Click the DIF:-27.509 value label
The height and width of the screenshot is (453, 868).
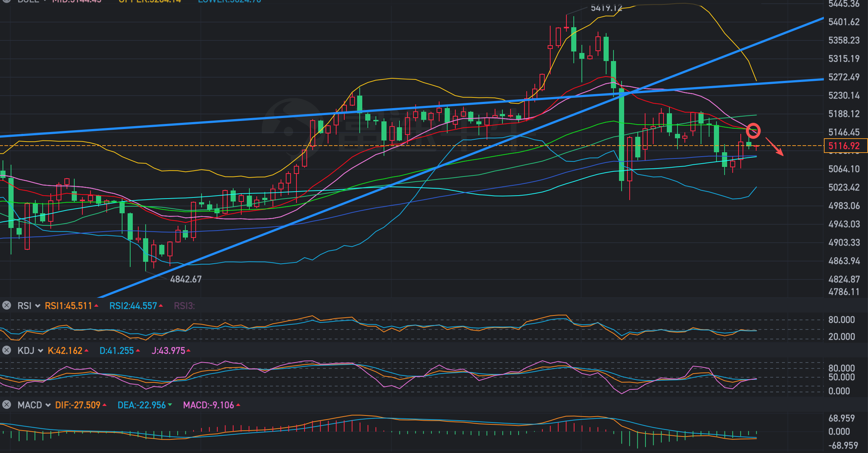click(x=78, y=405)
